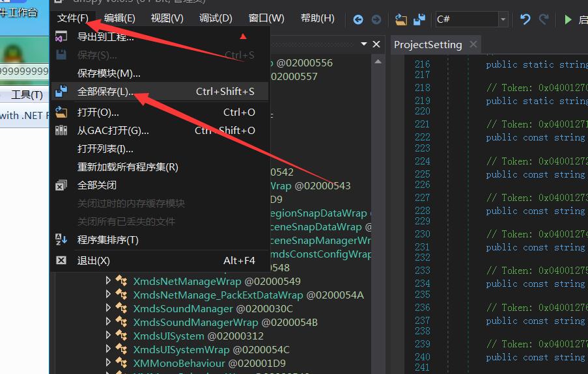Click the save all toolbar icon

(419, 20)
